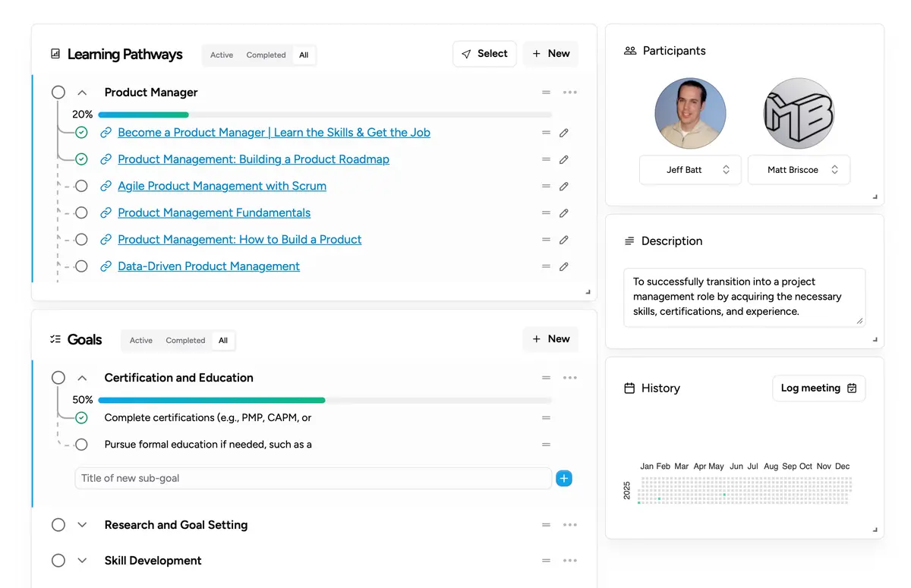Viewport: 911px width, 588px height.
Task: Mark Agile Product Management with Scrum as complete
Action: (81, 186)
